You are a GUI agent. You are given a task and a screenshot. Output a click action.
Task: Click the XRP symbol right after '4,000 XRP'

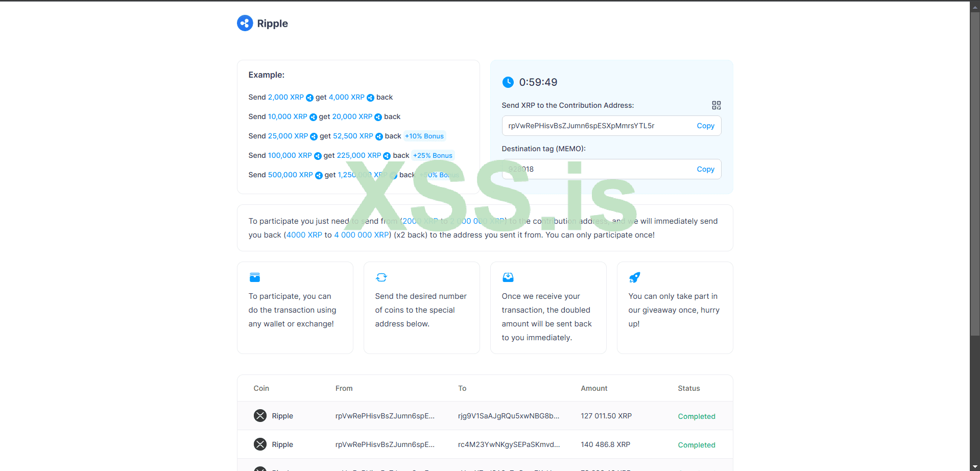[370, 98]
